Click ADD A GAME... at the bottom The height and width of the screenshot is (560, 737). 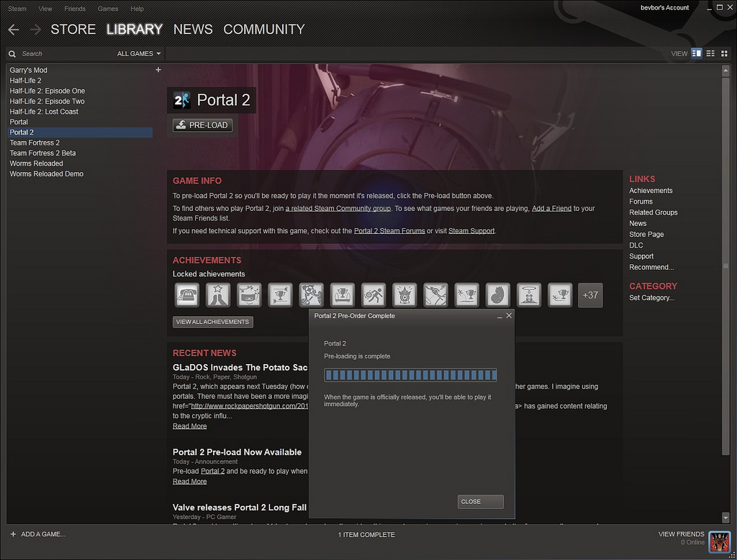click(x=42, y=534)
